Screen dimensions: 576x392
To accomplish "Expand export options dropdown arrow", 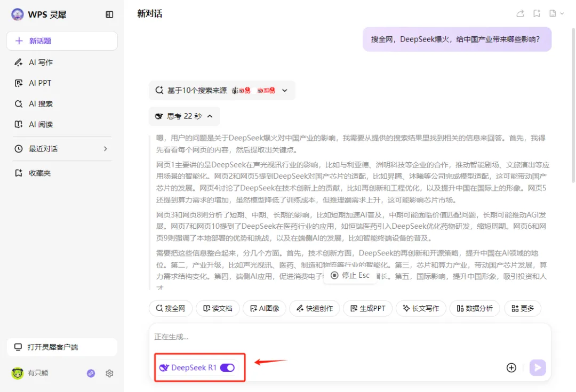I will pos(562,13).
